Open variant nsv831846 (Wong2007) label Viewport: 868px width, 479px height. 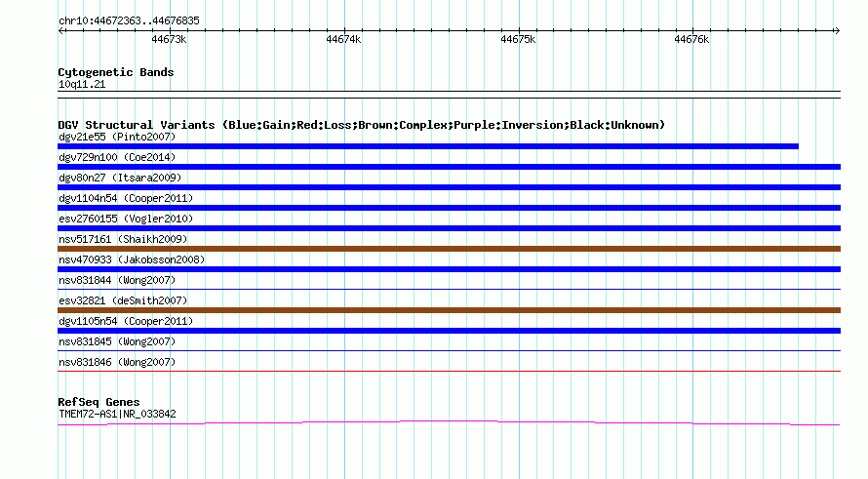117,362
